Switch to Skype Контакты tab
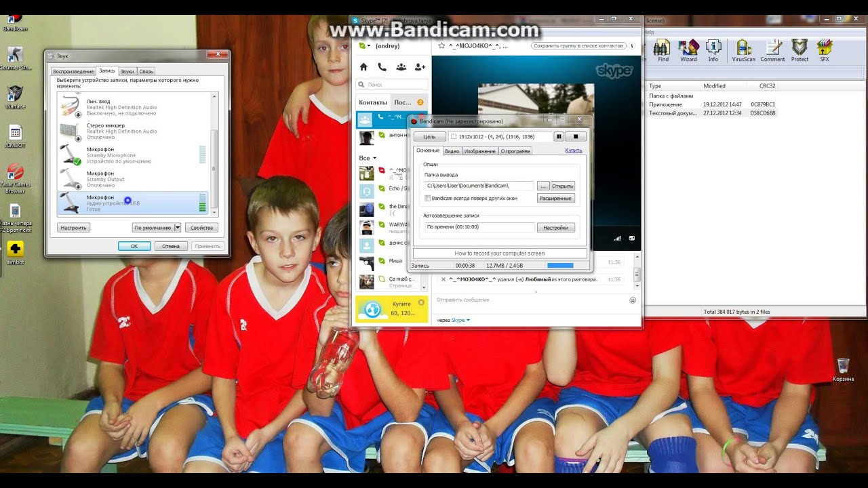This screenshot has height=488, width=868. [373, 102]
